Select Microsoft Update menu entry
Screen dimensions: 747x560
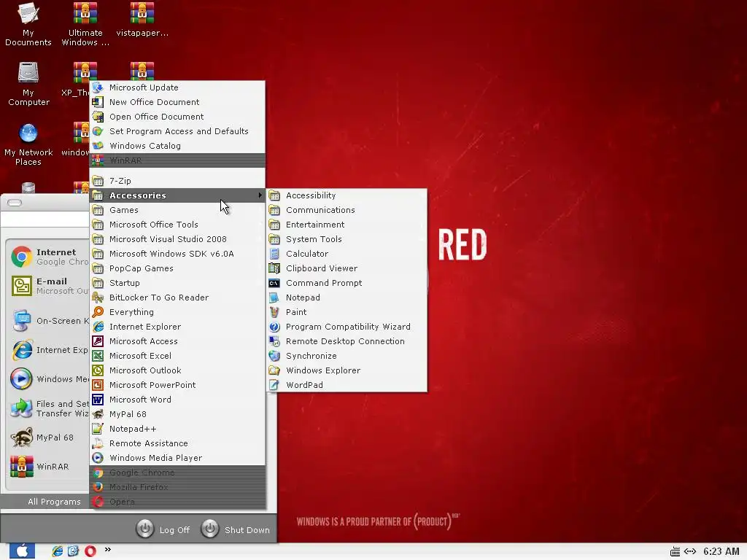(177, 87)
